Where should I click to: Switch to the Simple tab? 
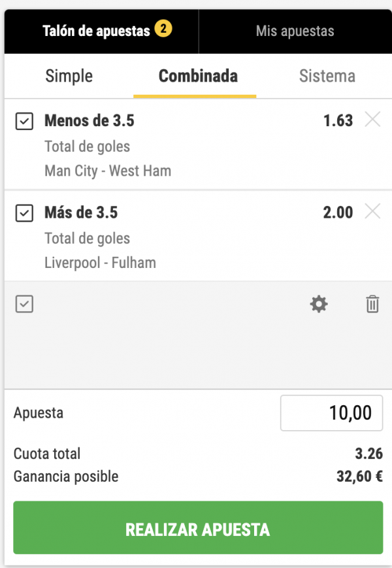(x=69, y=76)
